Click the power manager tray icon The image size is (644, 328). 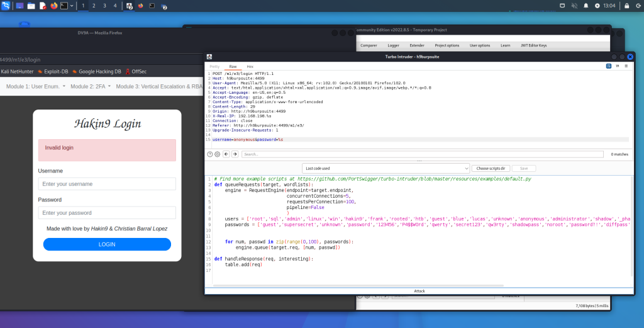(x=597, y=6)
